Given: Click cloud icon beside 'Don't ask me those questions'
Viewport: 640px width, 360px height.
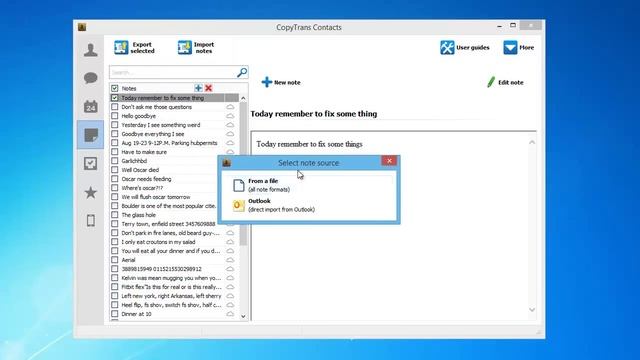Looking at the screenshot, I should [230, 107].
